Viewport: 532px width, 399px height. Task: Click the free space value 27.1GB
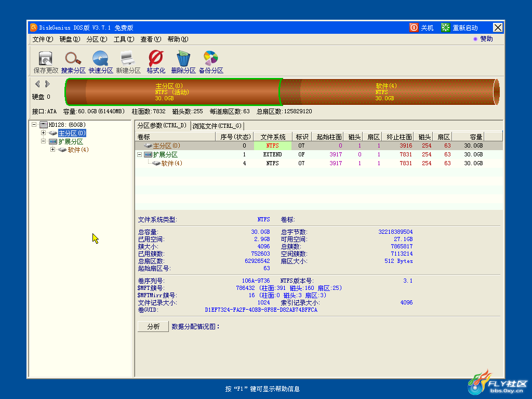pyautogui.click(x=403, y=239)
